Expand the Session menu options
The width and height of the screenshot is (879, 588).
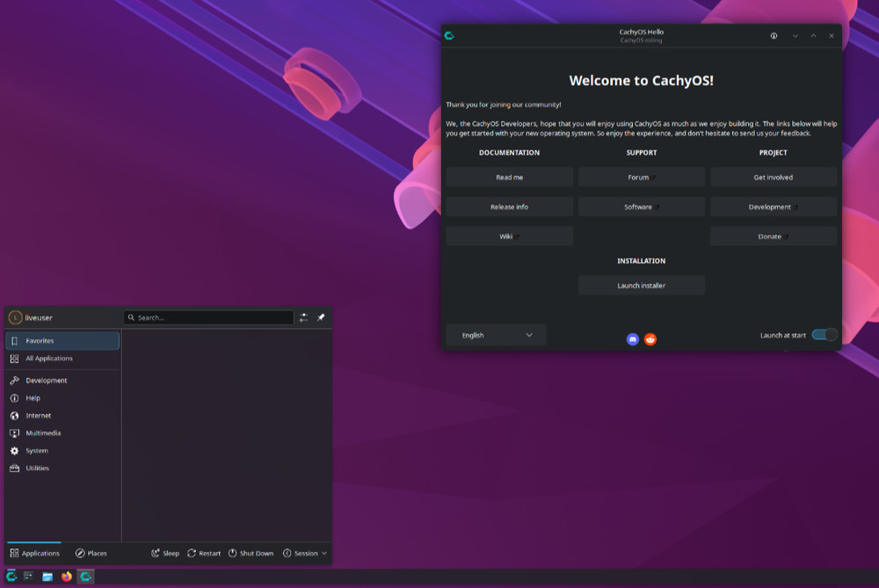pos(305,553)
